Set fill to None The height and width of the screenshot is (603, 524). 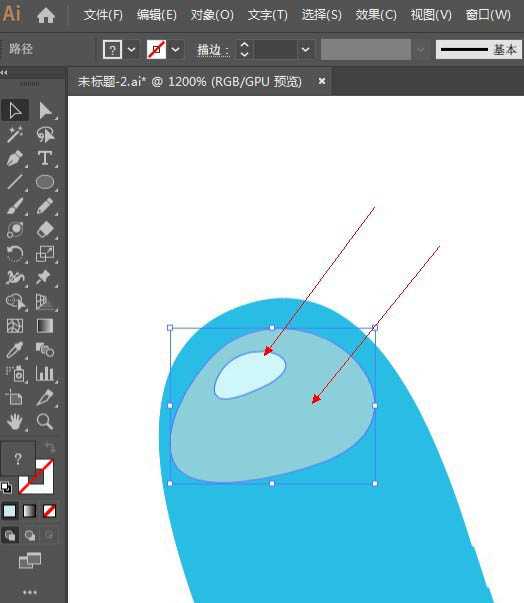click(x=50, y=511)
